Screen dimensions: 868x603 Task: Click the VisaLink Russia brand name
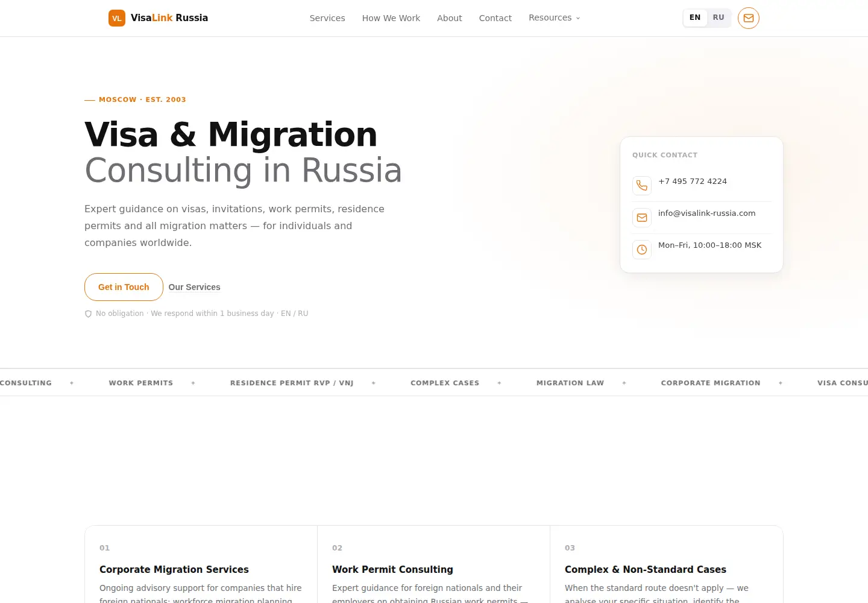pos(169,18)
